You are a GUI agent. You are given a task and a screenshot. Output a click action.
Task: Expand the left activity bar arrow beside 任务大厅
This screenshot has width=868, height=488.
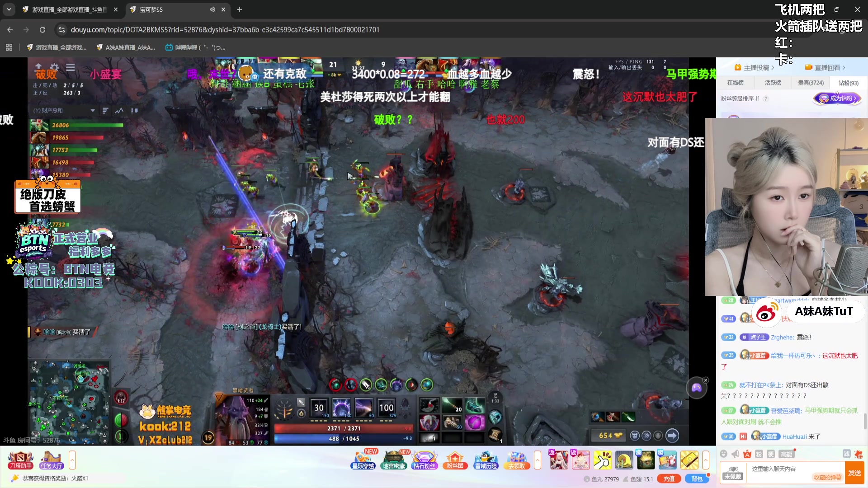[x=72, y=460]
